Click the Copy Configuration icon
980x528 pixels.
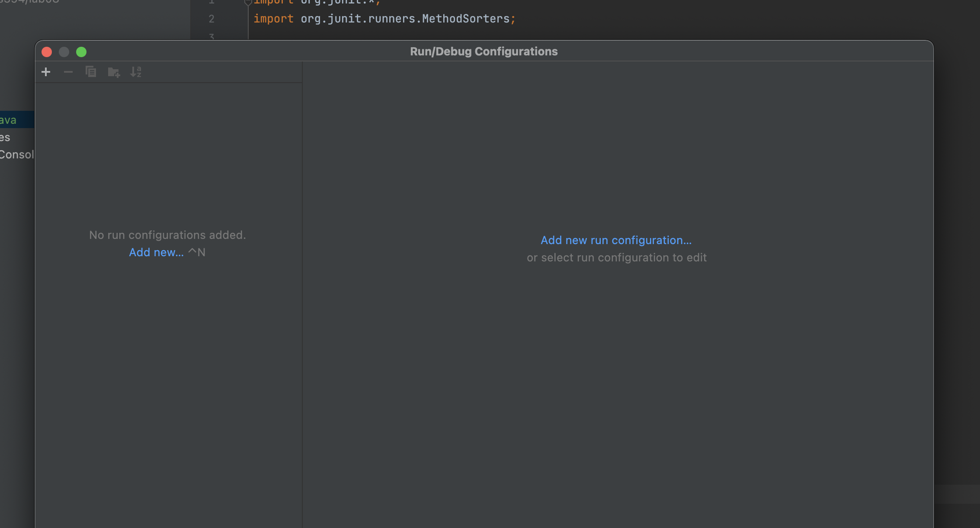(91, 72)
